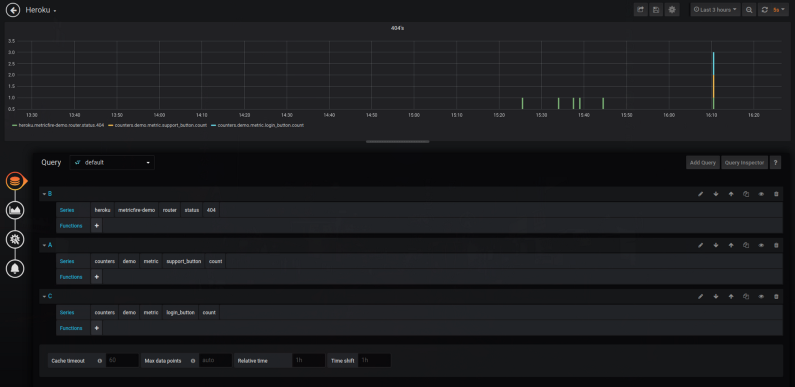Select the router series segment
The image size is (795, 387).
tap(170, 210)
